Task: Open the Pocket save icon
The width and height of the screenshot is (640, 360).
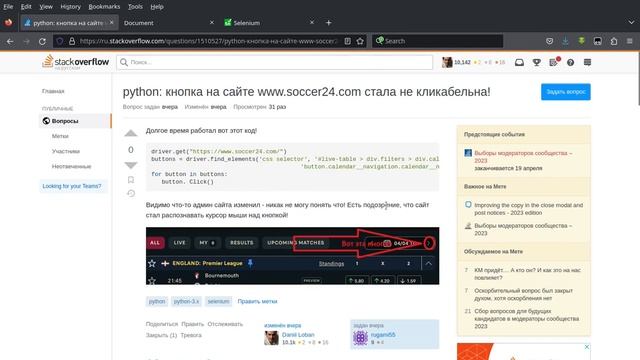Action: coord(549,41)
